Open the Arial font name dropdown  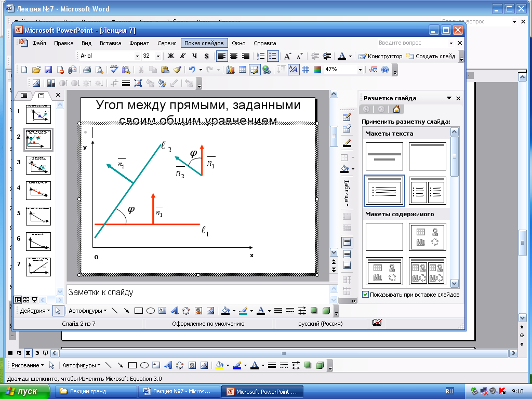pyautogui.click(x=137, y=56)
